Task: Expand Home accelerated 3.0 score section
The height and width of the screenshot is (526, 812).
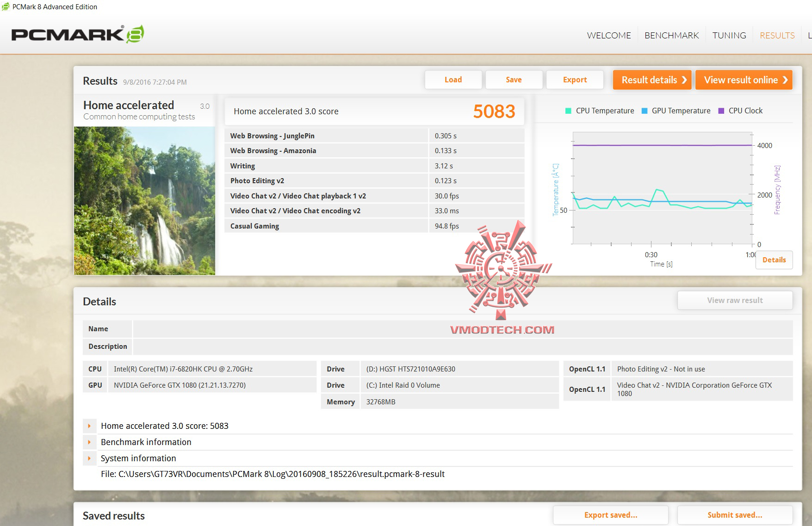Action: [89, 426]
